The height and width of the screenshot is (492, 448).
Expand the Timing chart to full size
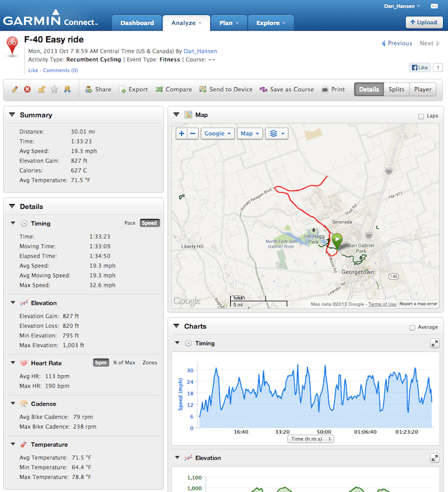[x=434, y=343]
